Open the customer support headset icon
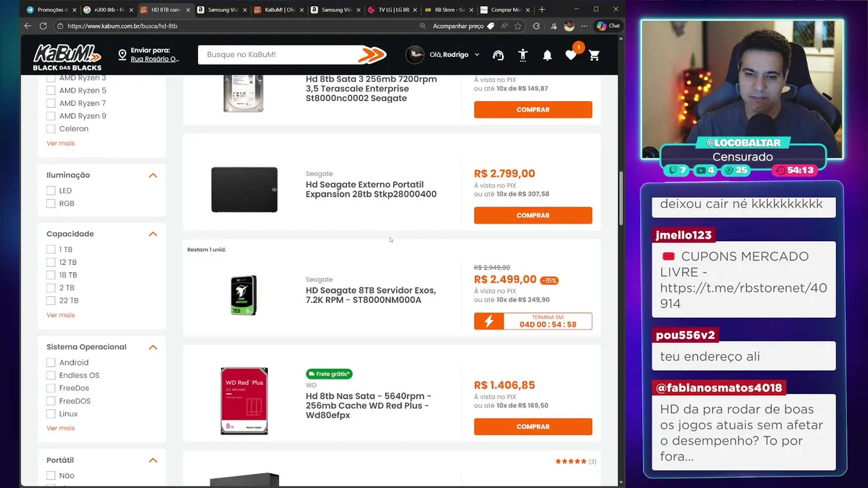Image resolution: width=868 pixels, height=488 pixels. coord(498,56)
